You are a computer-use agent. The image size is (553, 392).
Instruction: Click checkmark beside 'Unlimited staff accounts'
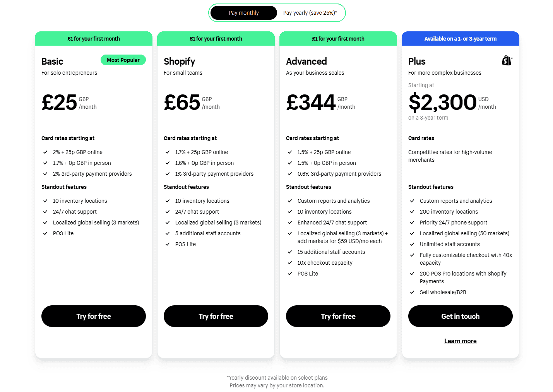coord(412,244)
